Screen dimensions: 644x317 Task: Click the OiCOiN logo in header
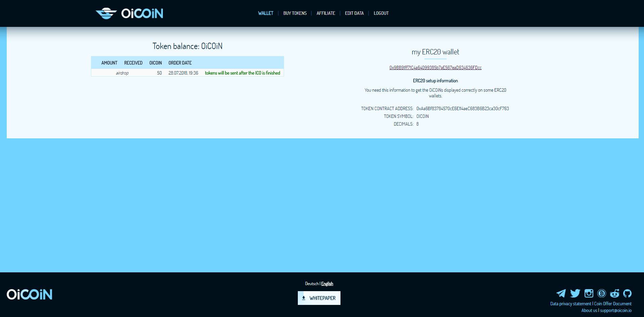[x=129, y=13]
